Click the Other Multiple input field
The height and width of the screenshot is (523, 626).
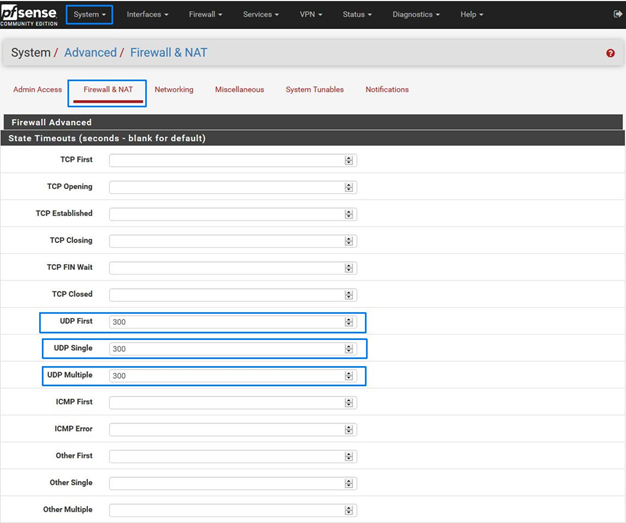[233, 510]
